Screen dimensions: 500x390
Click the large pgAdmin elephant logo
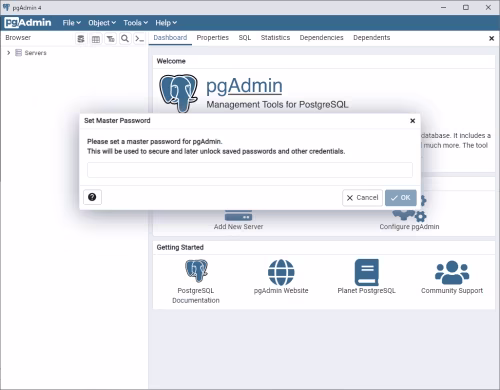click(x=178, y=93)
